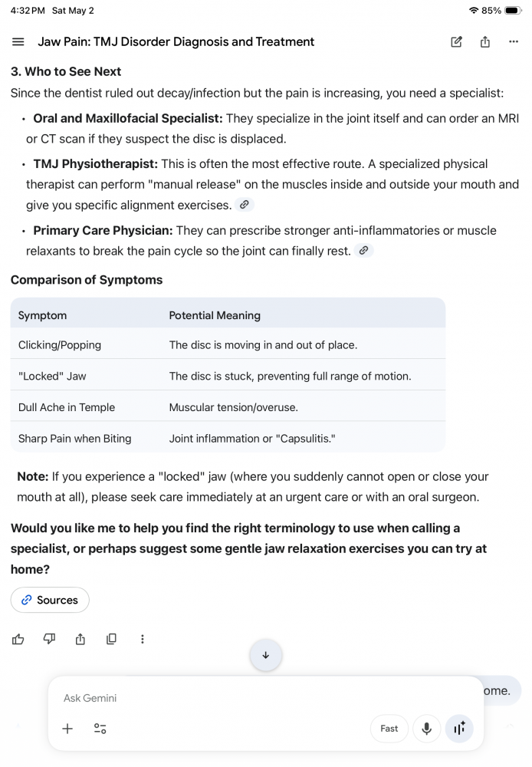Add an attachment with the plus icon
Screen dimensions: 532x767
pos(67,729)
